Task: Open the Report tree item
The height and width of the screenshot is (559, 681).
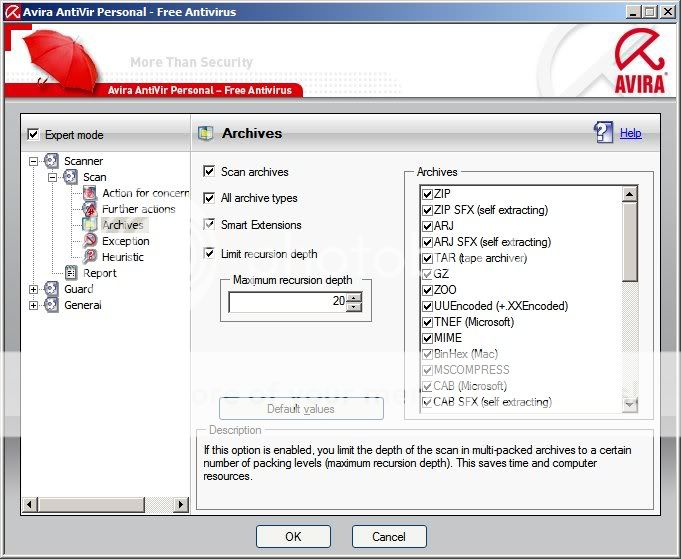Action: [99, 273]
